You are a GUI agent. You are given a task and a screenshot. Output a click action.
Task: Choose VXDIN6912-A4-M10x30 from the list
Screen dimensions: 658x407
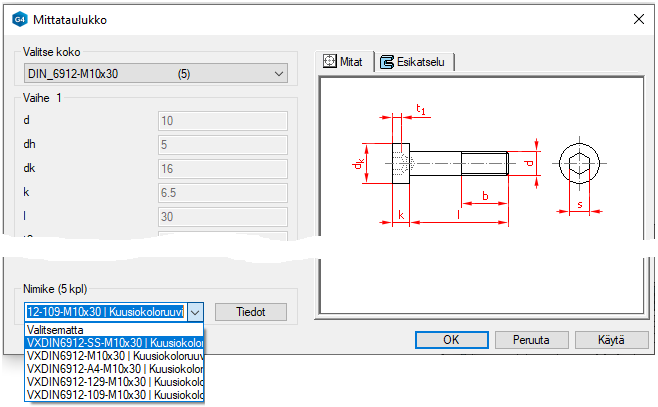(x=114, y=369)
